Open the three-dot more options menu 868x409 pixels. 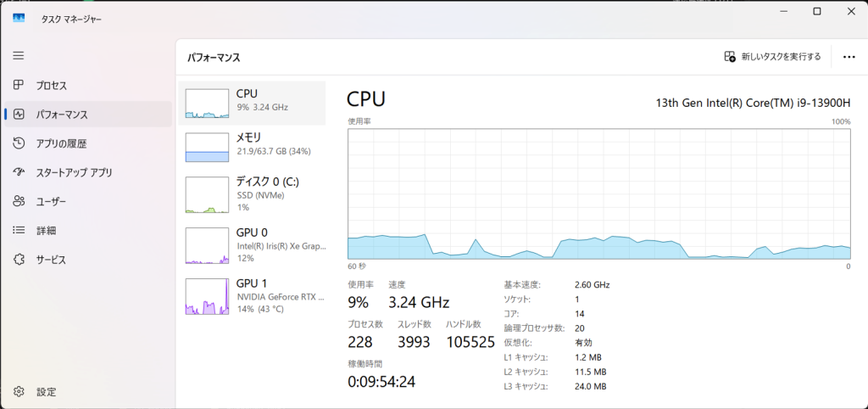[x=849, y=57]
